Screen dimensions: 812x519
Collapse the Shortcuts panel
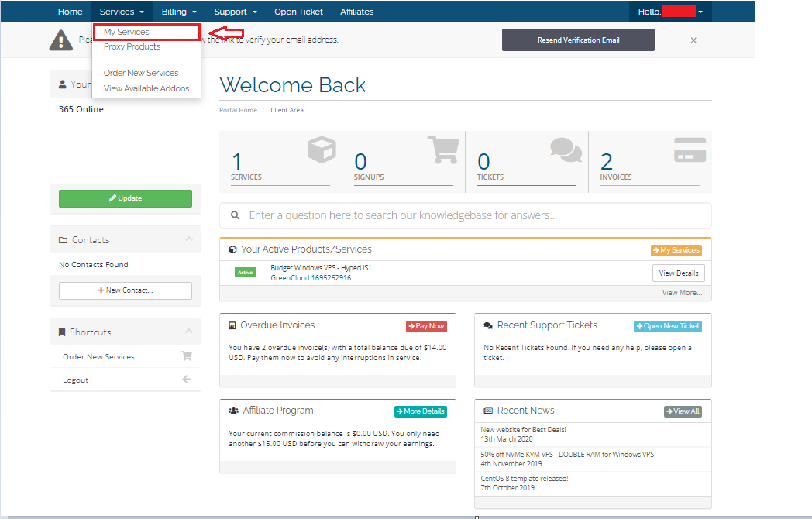[189, 331]
